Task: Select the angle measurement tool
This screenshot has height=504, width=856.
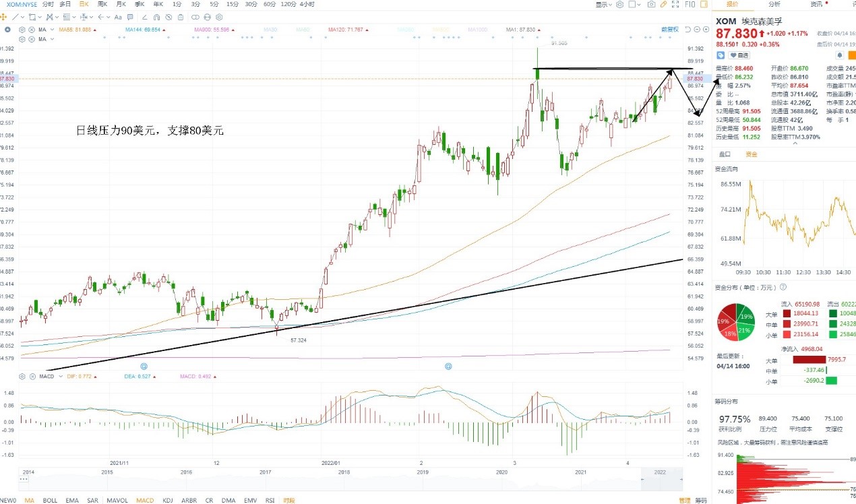Action: pyautogui.click(x=145, y=17)
